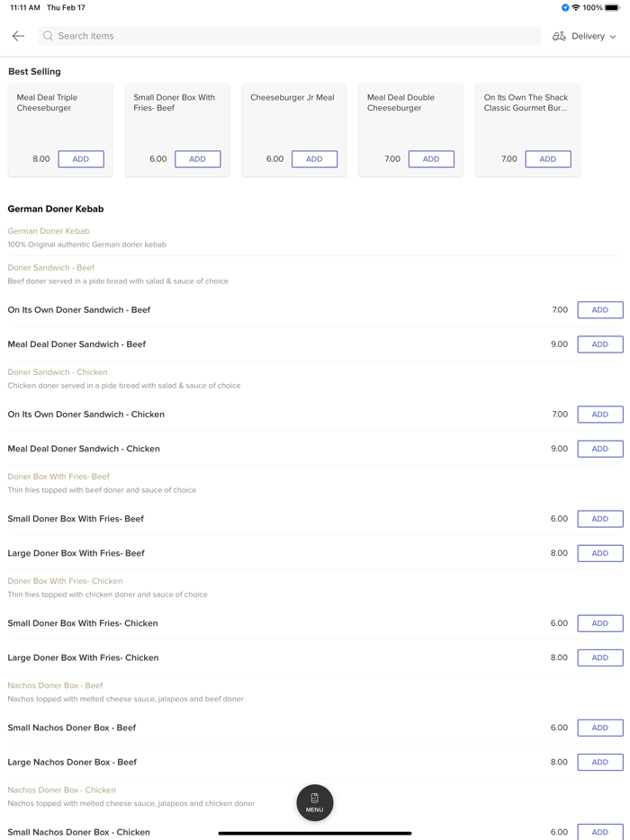Screen dimensions: 630x840
Task: Click the 11:11 AM clock in status bar
Action: 25,7
